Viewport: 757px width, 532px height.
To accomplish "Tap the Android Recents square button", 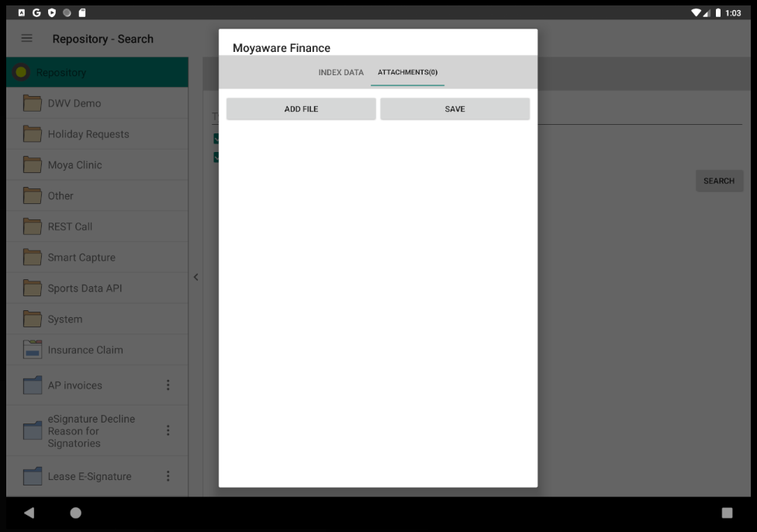I will (x=727, y=513).
